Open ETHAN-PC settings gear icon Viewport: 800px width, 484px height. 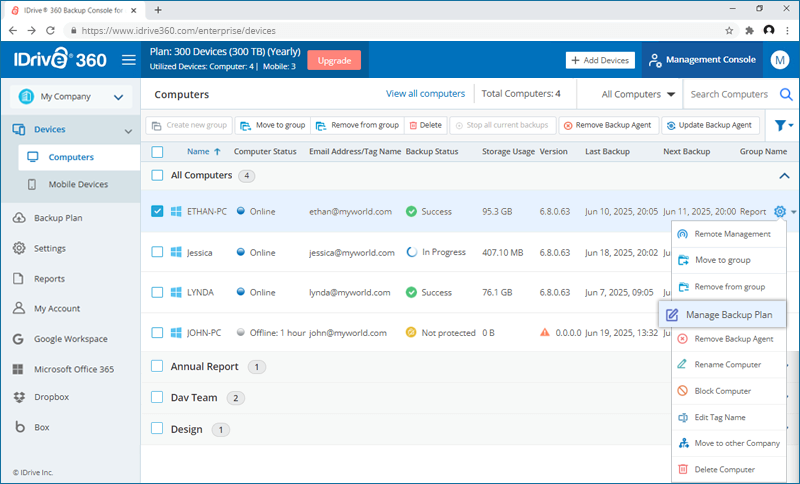780,212
